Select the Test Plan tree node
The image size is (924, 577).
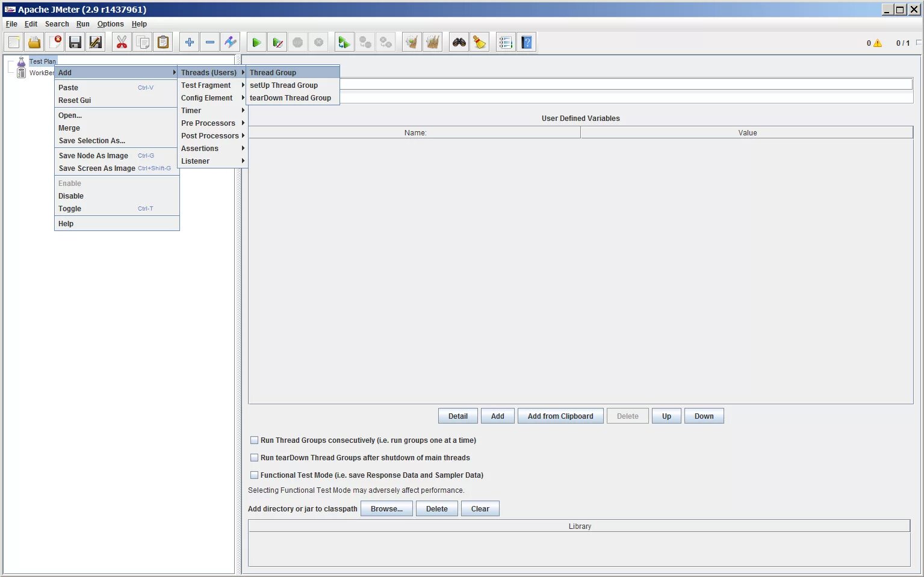click(42, 61)
